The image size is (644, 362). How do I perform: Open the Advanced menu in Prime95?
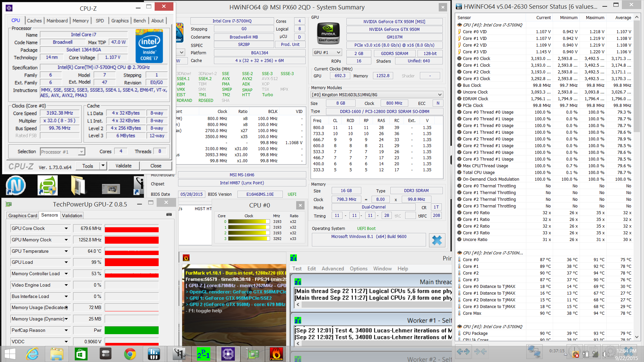(332, 268)
